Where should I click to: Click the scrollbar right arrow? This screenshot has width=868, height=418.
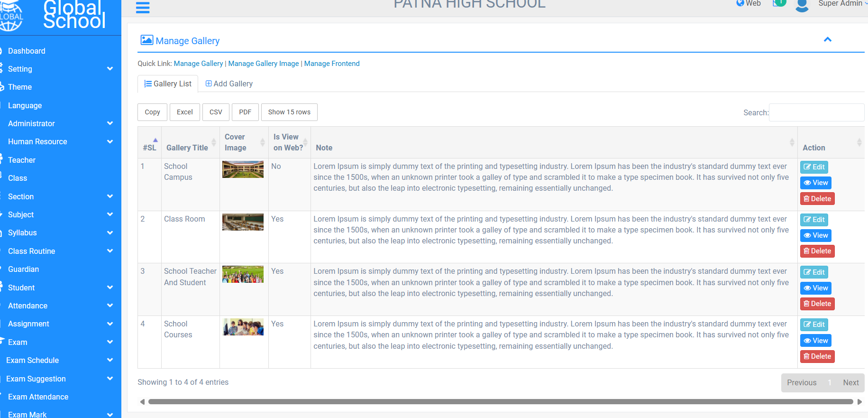coord(859,402)
